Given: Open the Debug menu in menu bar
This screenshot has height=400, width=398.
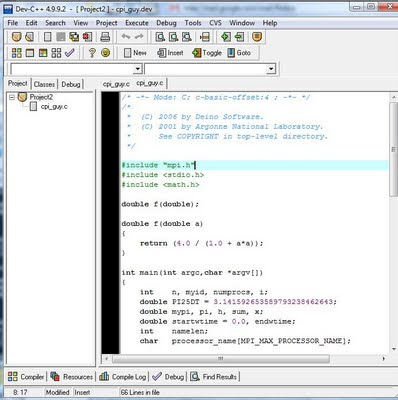Looking at the screenshot, I should pyautogui.click(x=166, y=23).
